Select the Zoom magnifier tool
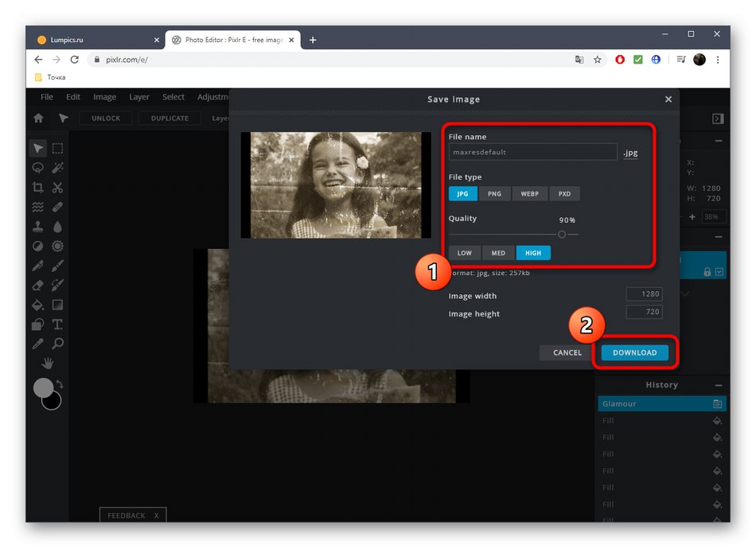This screenshot has height=548, width=756. coord(57,343)
